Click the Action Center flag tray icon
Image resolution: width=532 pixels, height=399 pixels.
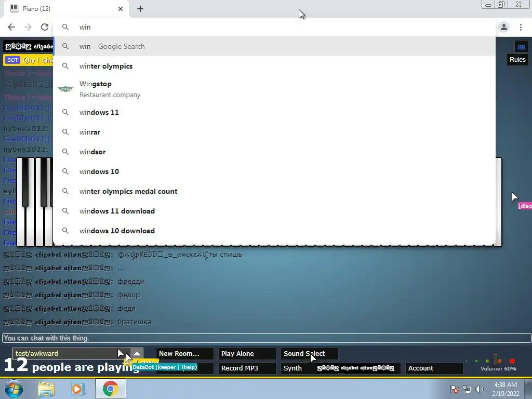pos(455,389)
